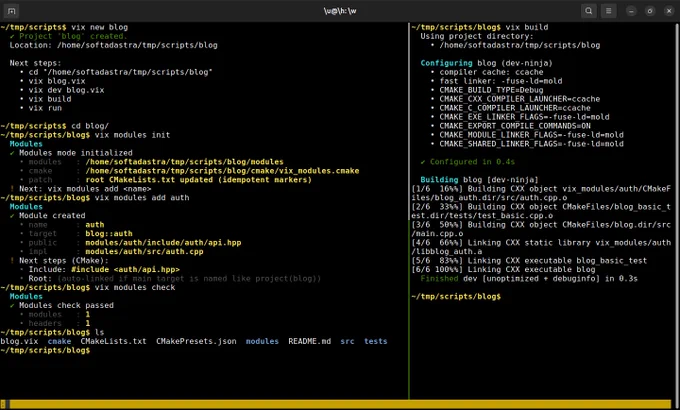This screenshot has width=680, height=410.
Task: Click 'Using project directory:' in right pane
Action: click(477, 36)
